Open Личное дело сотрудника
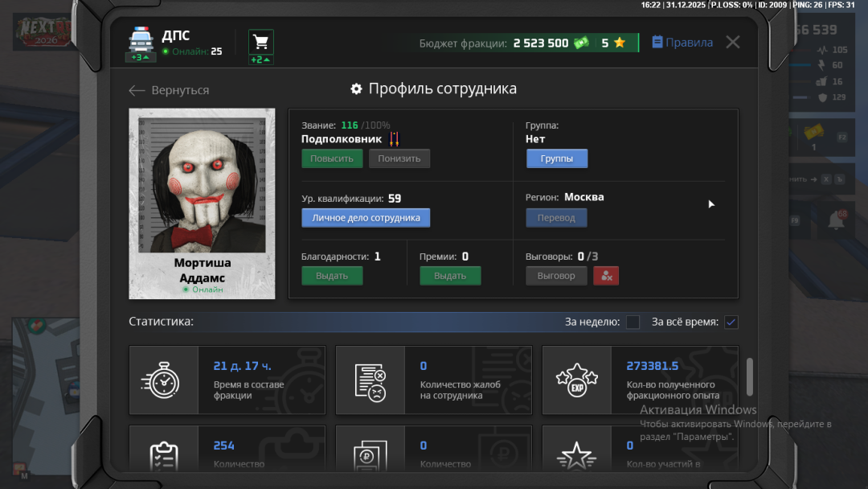The image size is (868, 489). click(x=366, y=218)
